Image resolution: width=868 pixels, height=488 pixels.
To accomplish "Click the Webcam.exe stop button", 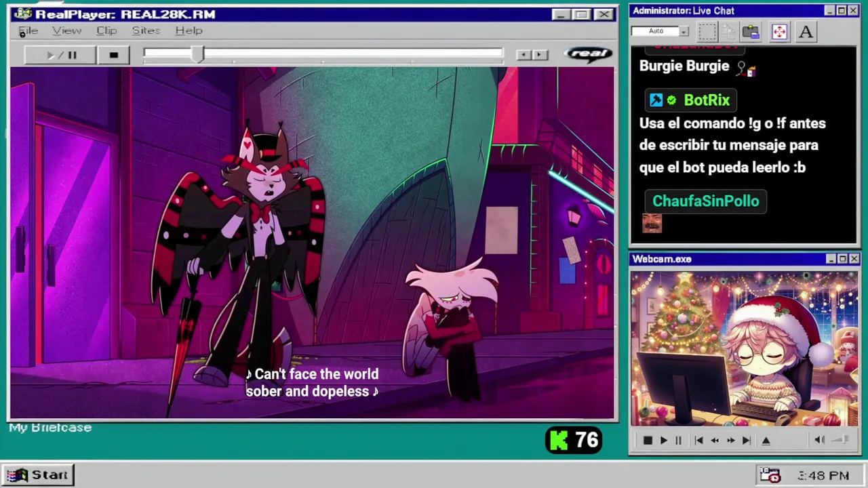I will tap(648, 441).
